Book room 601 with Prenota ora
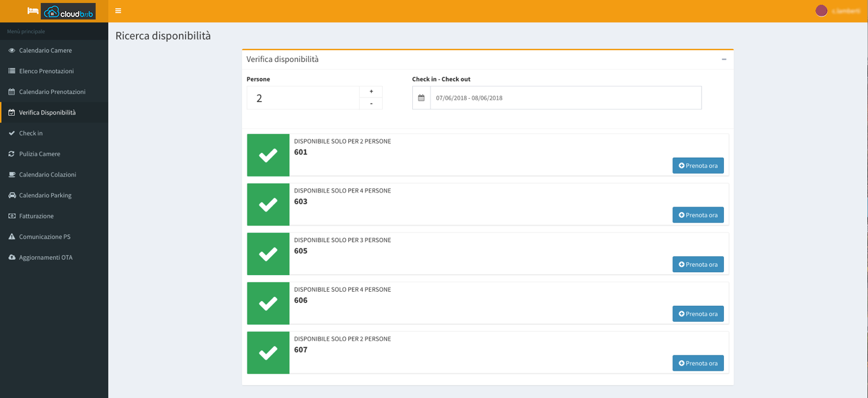This screenshot has width=868, height=398. [x=698, y=165]
